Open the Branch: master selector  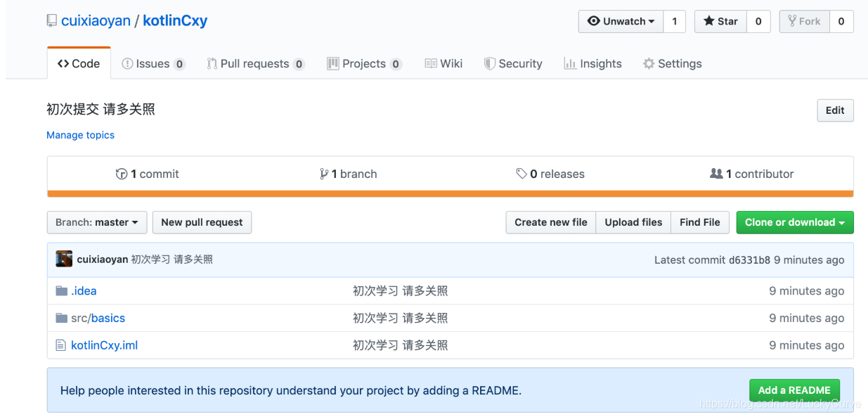pos(97,222)
